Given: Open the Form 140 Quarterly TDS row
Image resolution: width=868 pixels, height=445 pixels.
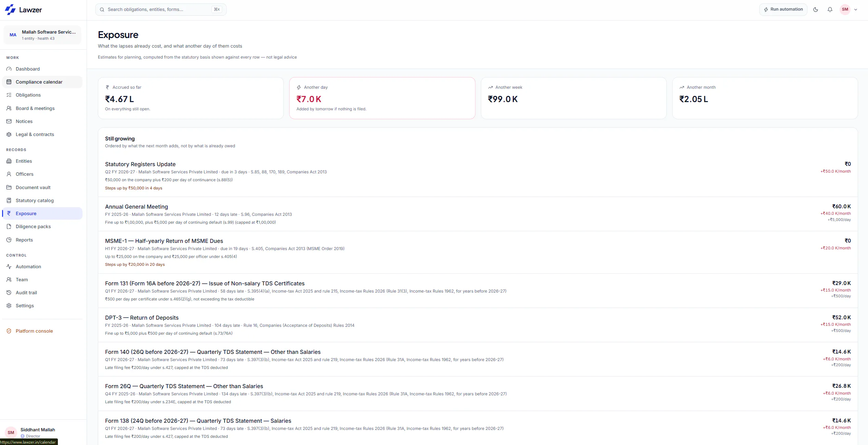Looking at the screenshot, I should click(x=478, y=359).
